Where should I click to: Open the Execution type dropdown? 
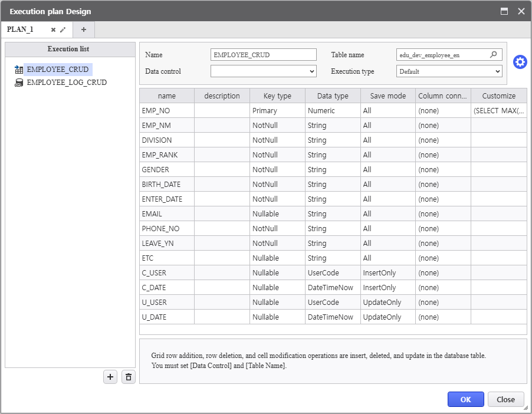449,71
